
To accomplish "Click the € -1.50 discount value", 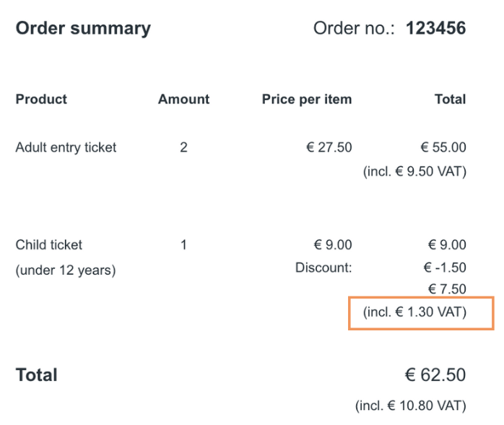I will pos(444,268).
